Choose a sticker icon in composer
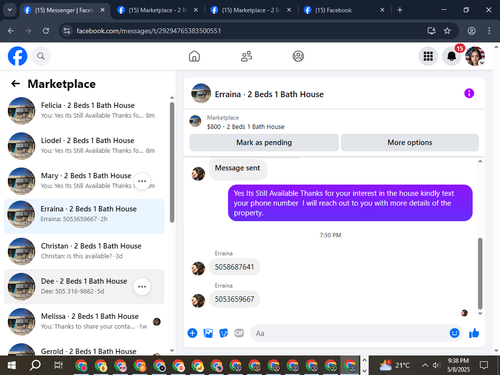The width and height of the screenshot is (500, 375). [x=224, y=333]
